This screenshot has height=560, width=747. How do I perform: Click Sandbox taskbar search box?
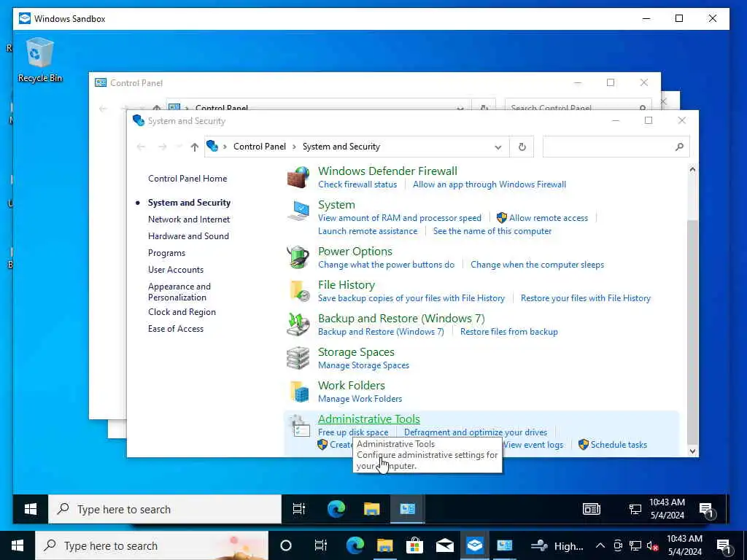(x=165, y=510)
